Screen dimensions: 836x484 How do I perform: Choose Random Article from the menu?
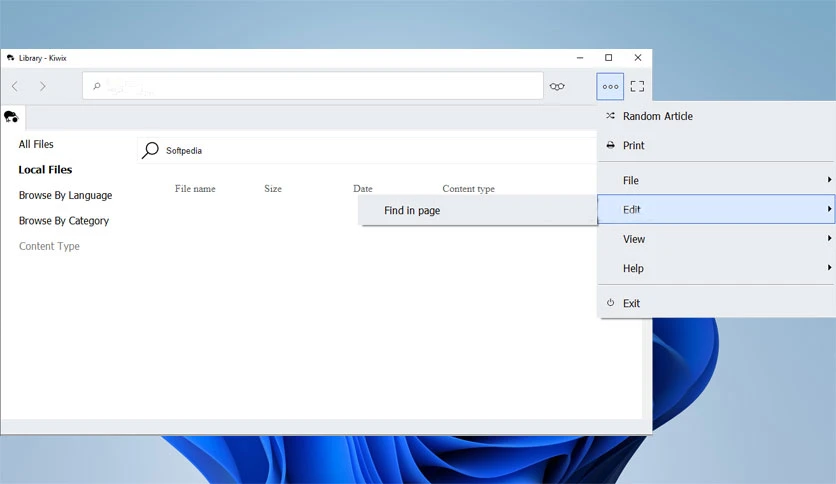point(717,116)
